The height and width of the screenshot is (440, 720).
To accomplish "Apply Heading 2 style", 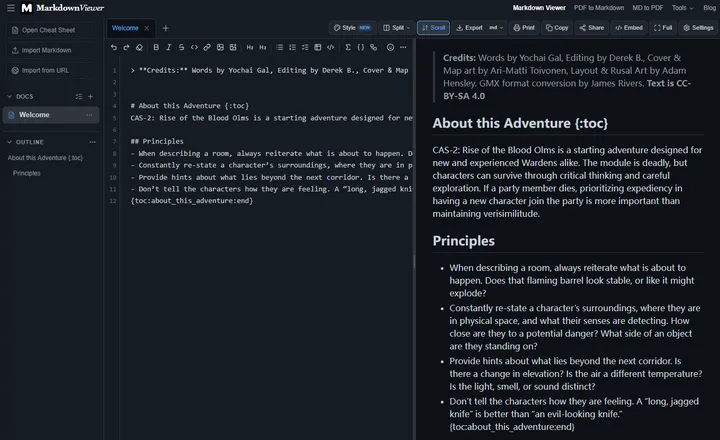I will pyautogui.click(x=250, y=47).
